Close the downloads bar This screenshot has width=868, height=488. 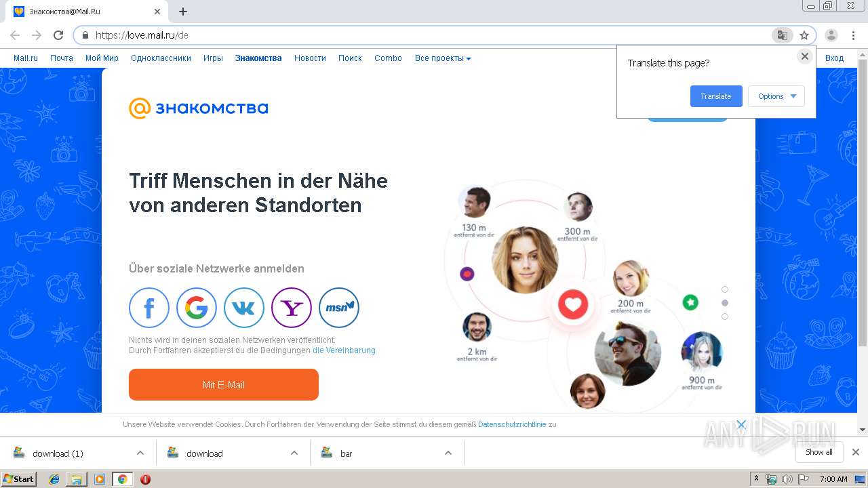pos(856,452)
